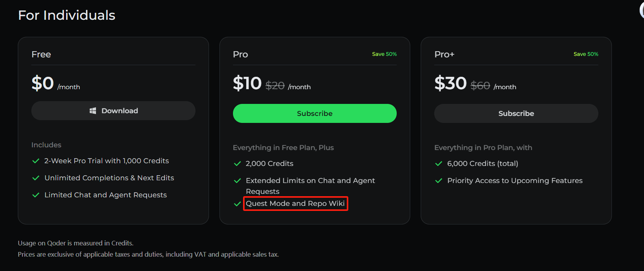Click the Usage on Qoder credits note

(75, 243)
